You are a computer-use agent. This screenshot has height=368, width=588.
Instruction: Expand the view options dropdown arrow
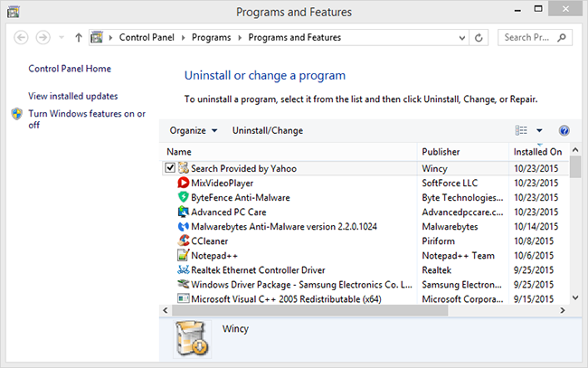pyautogui.click(x=539, y=131)
